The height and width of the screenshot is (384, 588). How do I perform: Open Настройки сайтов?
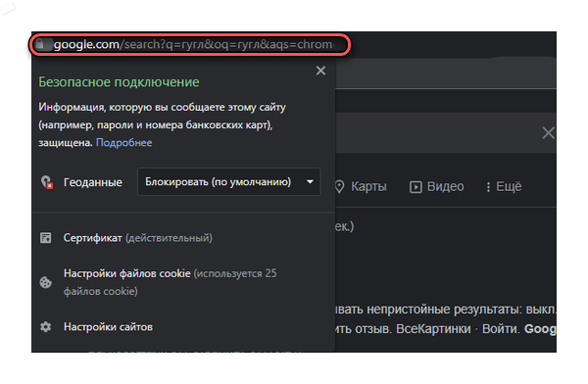tap(108, 327)
